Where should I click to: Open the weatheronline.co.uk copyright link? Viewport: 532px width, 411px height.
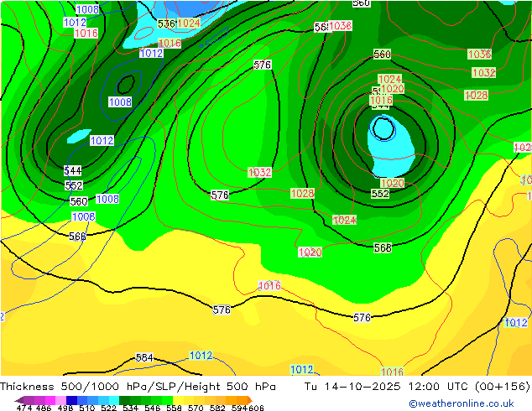tap(462, 403)
